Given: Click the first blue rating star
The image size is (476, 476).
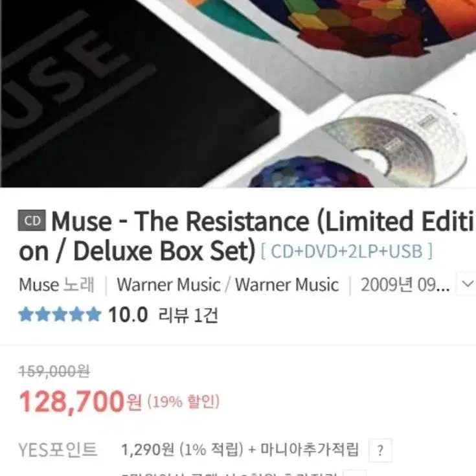Looking at the screenshot, I should click(25, 315).
